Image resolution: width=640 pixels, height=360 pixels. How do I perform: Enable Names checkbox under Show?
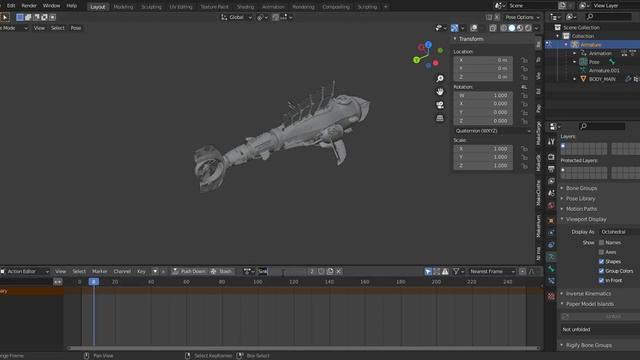601,242
